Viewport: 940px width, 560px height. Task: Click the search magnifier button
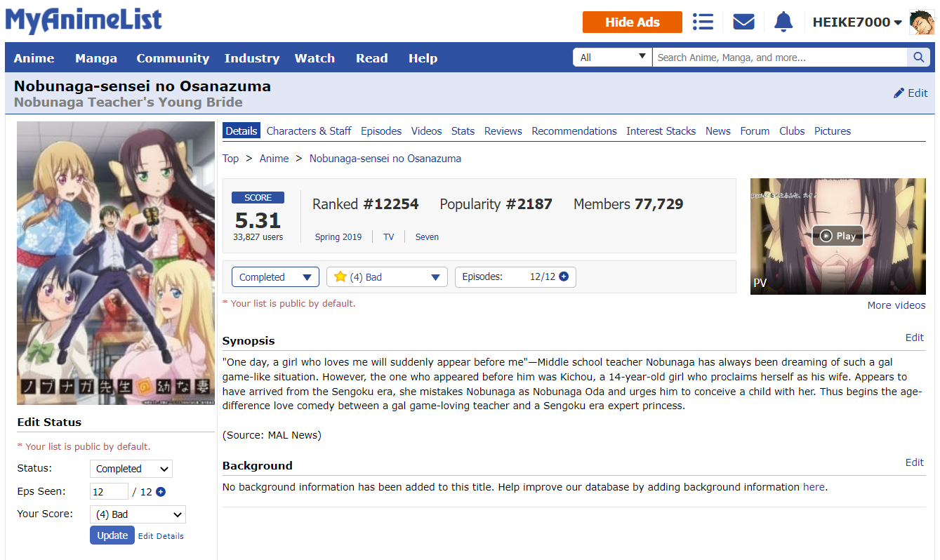tap(918, 58)
